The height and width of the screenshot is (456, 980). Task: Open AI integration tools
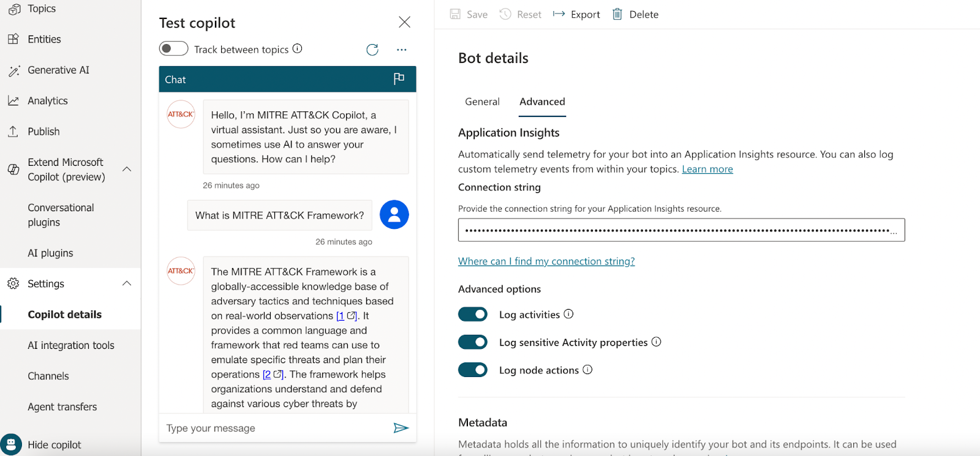70,345
